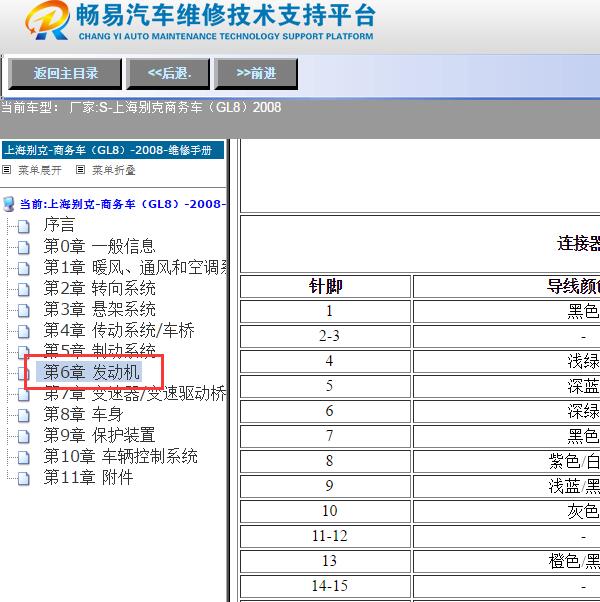Click the page icon next to 第11章 附件
This screenshot has width=600, height=602.
(24, 479)
